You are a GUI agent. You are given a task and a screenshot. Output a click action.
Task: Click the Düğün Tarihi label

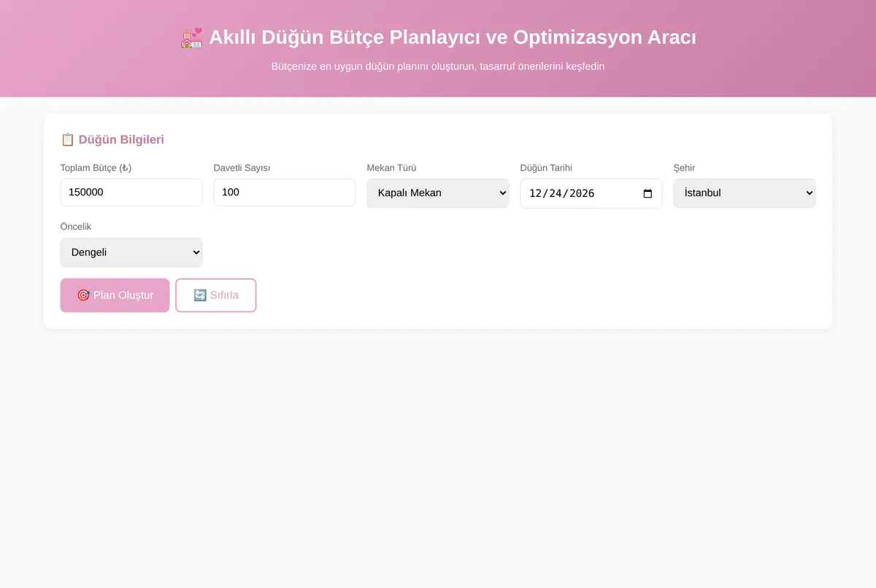pyautogui.click(x=546, y=168)
